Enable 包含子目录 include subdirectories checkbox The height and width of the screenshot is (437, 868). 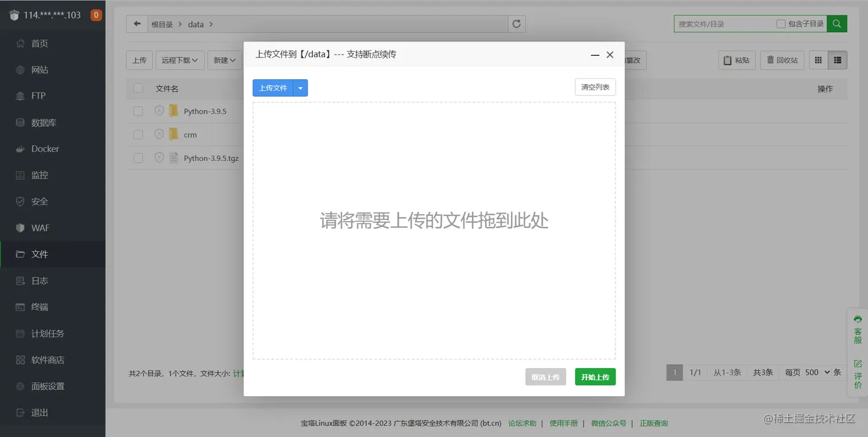tap(781, 24)
